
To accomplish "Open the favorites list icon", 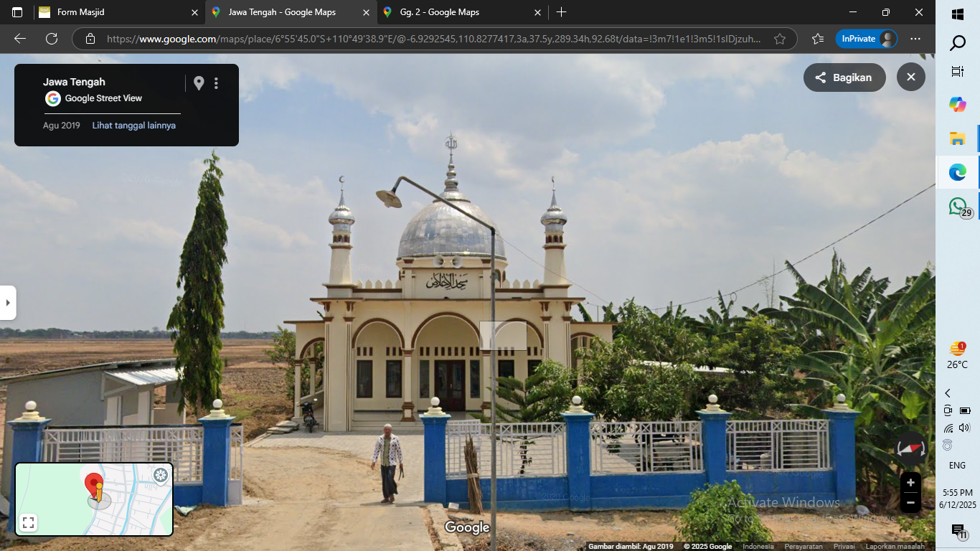I will [x=817, y=39].
